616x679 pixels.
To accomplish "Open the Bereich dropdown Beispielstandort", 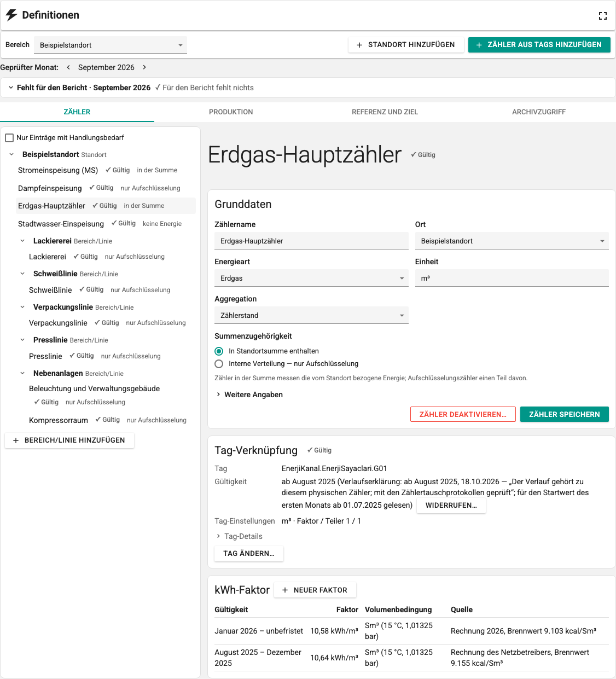I will [111, 45].
